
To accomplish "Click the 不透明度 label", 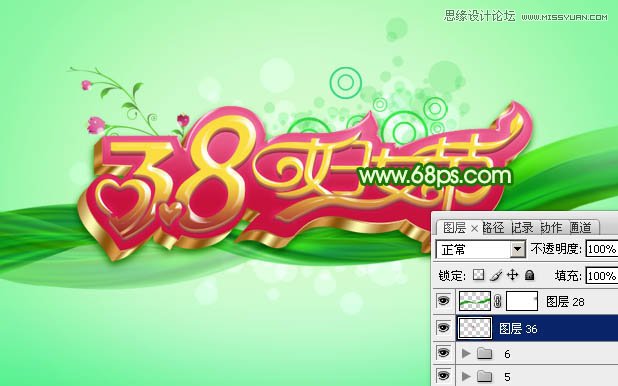I will point(556,249).
